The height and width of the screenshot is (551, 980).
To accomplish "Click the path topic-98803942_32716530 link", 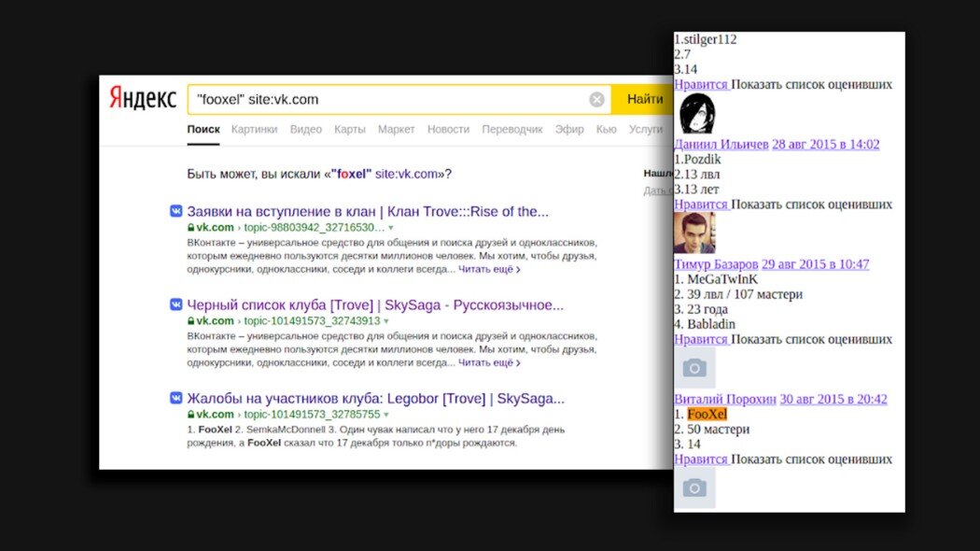I will (x=314, y=228).
